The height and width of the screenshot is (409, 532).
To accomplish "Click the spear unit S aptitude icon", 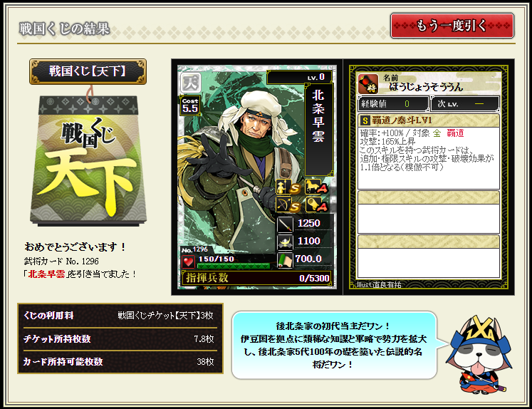I will [x=288, y=187].
